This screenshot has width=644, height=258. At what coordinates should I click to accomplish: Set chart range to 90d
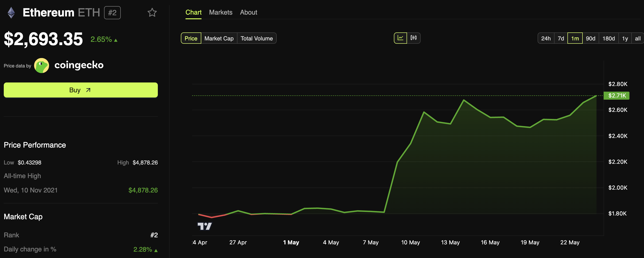click(x=590, y=38)
